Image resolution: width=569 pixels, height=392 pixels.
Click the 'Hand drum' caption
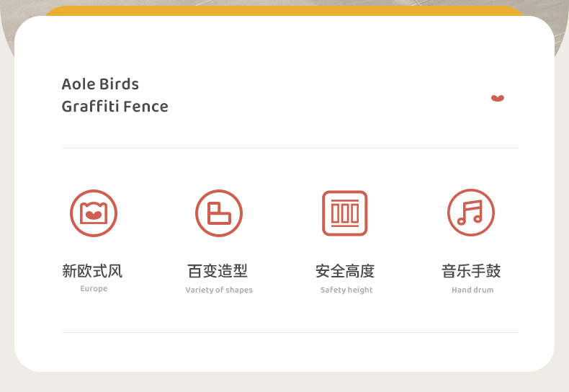click(x=472, y=290)
